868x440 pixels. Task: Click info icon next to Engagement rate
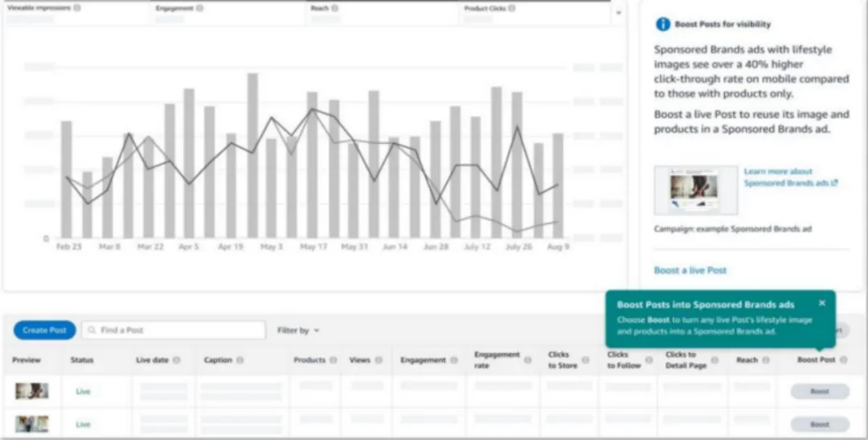(528, 360)
